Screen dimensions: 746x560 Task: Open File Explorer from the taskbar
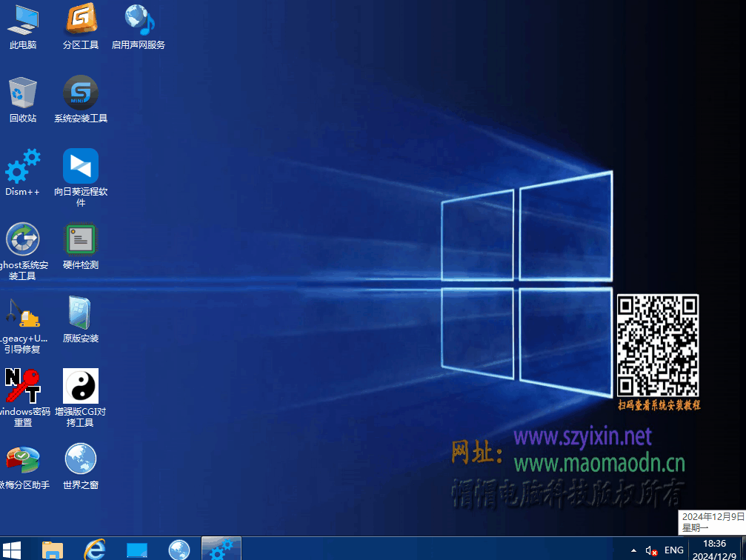click(x=53, y=550)
